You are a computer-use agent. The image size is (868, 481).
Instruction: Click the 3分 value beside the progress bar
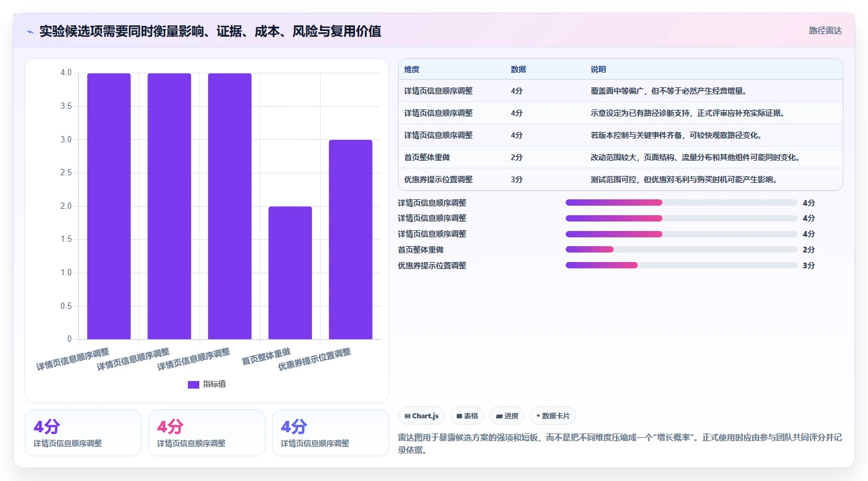click(809, 266)
